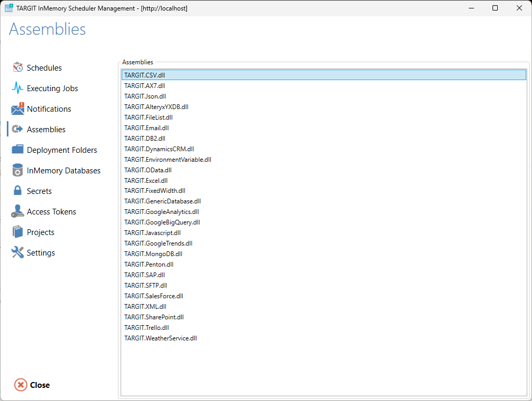Click the Close button label

[x=40, y=385]
